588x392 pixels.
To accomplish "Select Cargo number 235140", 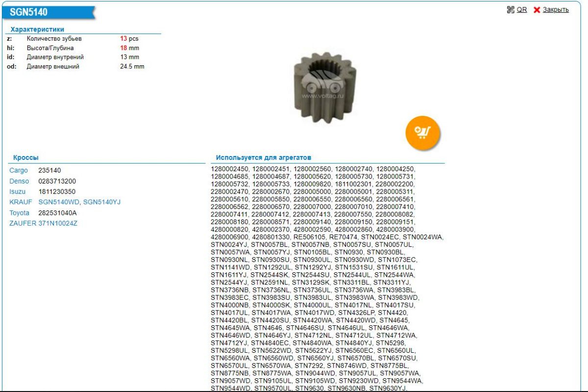I will pos(49,171).
